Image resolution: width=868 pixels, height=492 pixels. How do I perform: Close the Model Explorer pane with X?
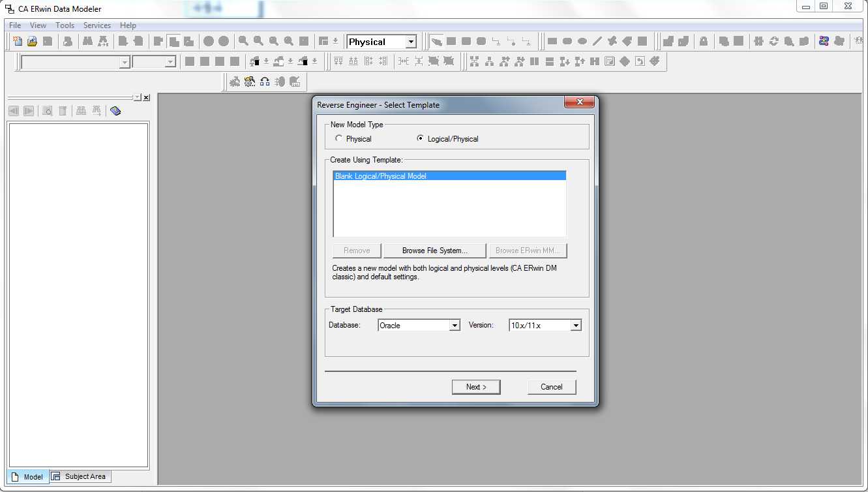coord(146,98)
